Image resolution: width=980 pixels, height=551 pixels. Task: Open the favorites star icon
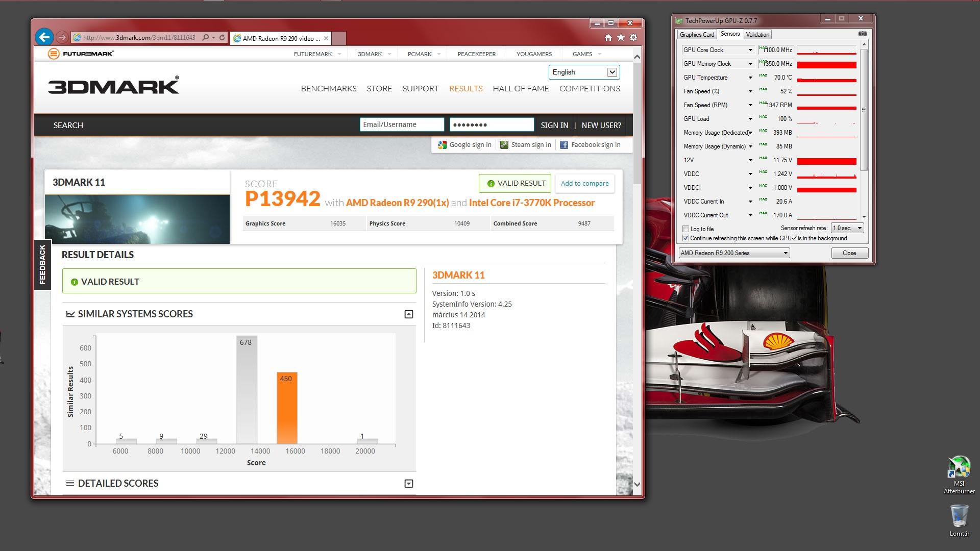coord(621,37)
